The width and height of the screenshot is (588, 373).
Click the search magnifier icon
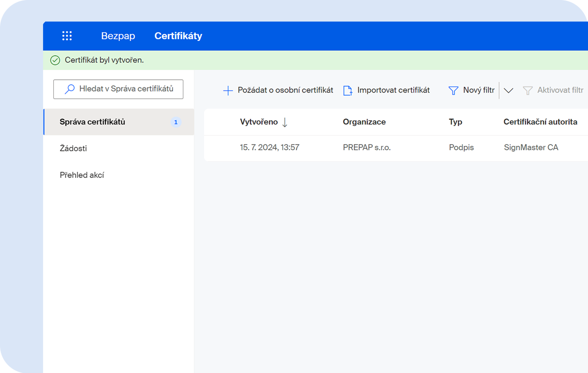point(70,89)
